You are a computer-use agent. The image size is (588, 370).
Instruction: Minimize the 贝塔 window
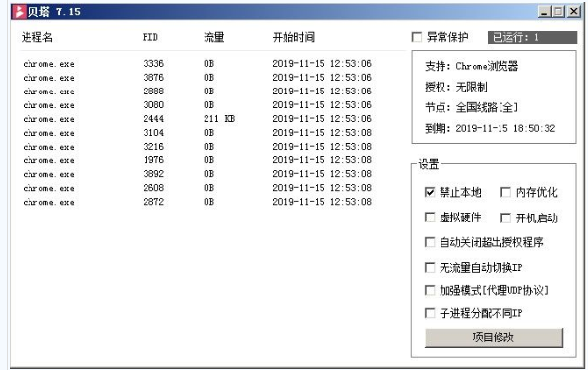pos(544,12)
